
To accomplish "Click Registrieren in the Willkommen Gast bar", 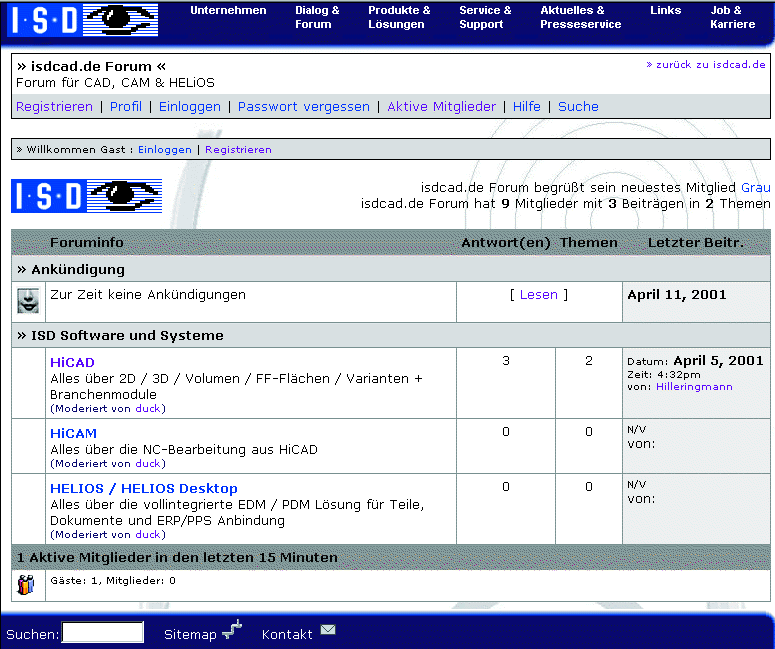I will 238,150.
